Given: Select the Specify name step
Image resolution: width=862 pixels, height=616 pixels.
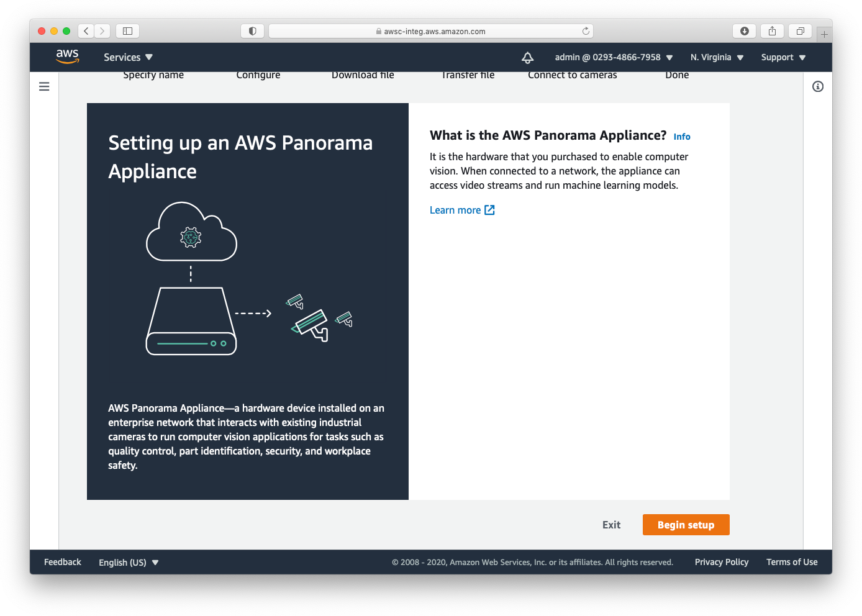Looking at the screenshot, I should (153, 75).
